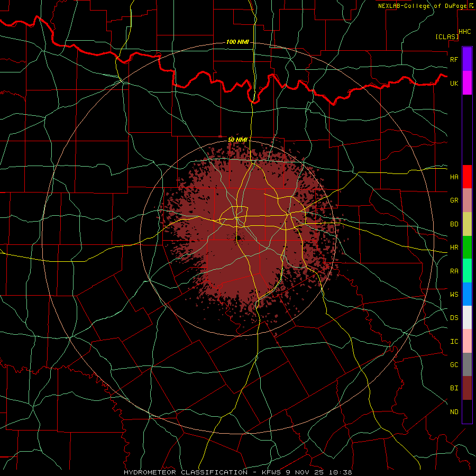Click the "HHC" product code text
This screenshot has height=476, width=476.
pos(464,32)
